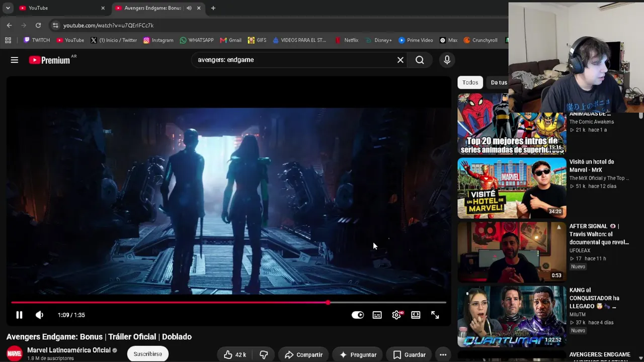Screen dimensions: 644x362
Task: Open the Visité un hotel de Marvel thumbnail
Action: (512, 188)
